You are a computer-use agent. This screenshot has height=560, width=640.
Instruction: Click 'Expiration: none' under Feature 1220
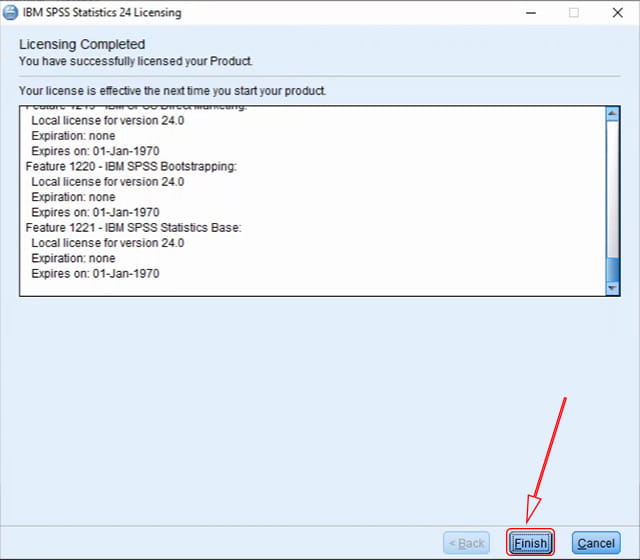coord(73,197)
